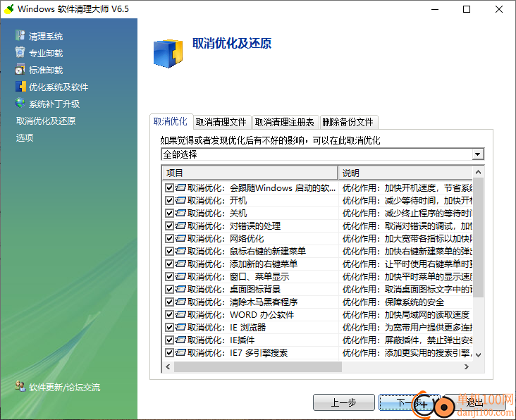Click the 系统补丁升级 globe icon
This screenshot has height=420, width=516.
20,104
